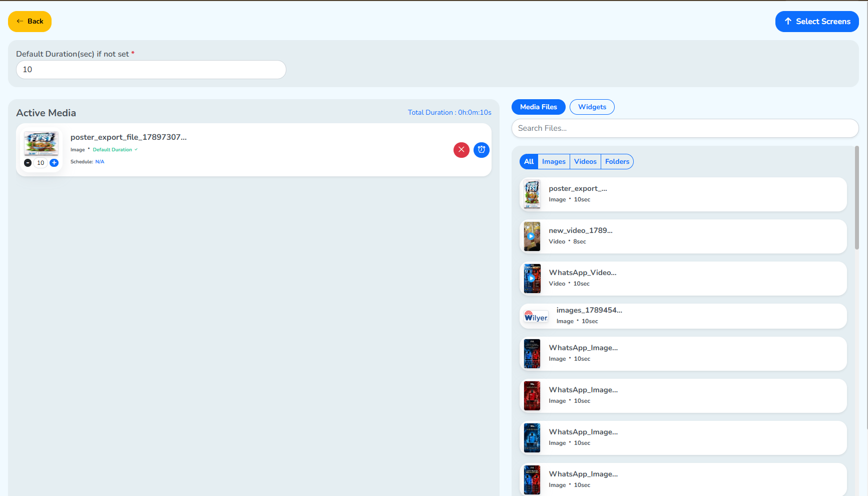Screen dimensions: 868x496
Task: Click the Schedule N/A link
Action: 100,162
